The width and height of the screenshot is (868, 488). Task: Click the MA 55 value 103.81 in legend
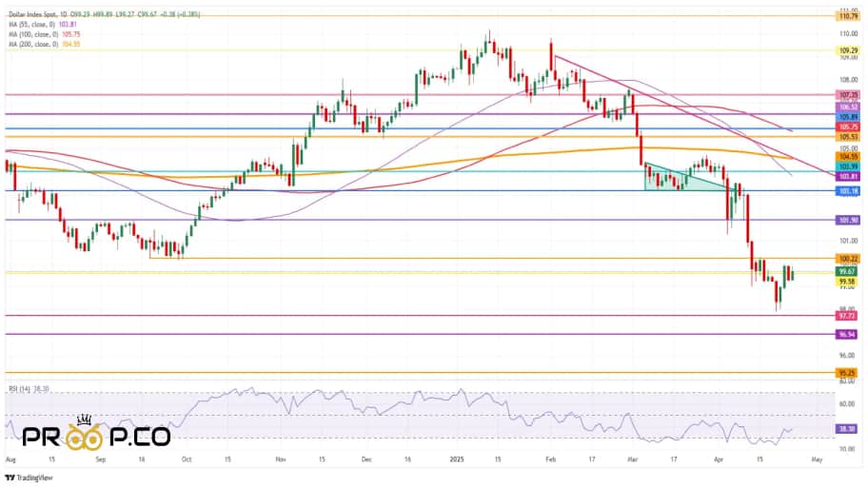point(68,25)
